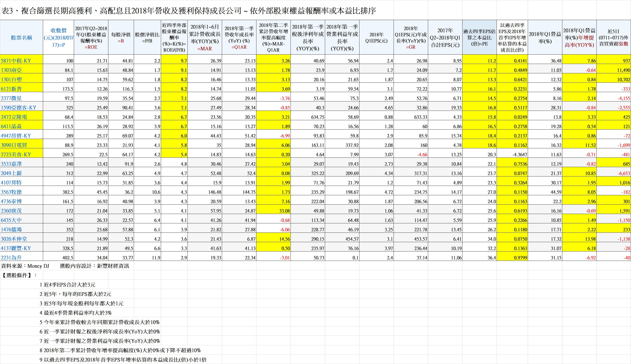Click stock name 4736泰博

pos(11,202)
